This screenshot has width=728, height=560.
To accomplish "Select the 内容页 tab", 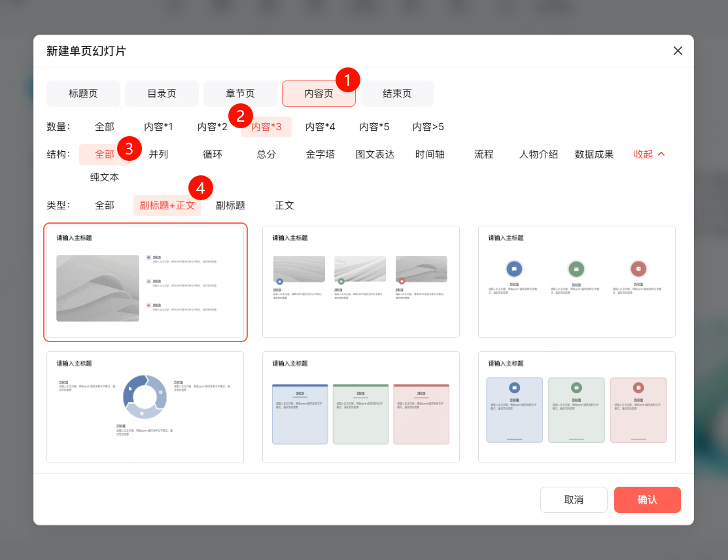I will (x=319, y=94).
